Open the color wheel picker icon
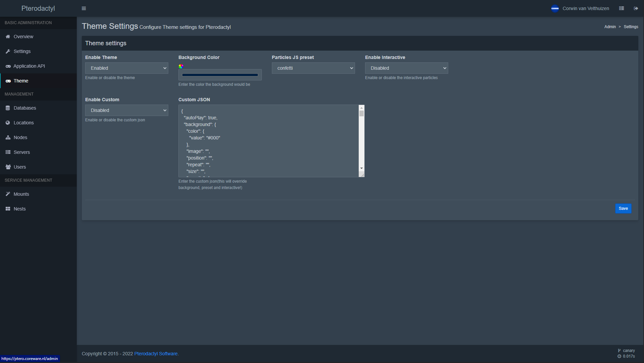 tap(181, 66)
